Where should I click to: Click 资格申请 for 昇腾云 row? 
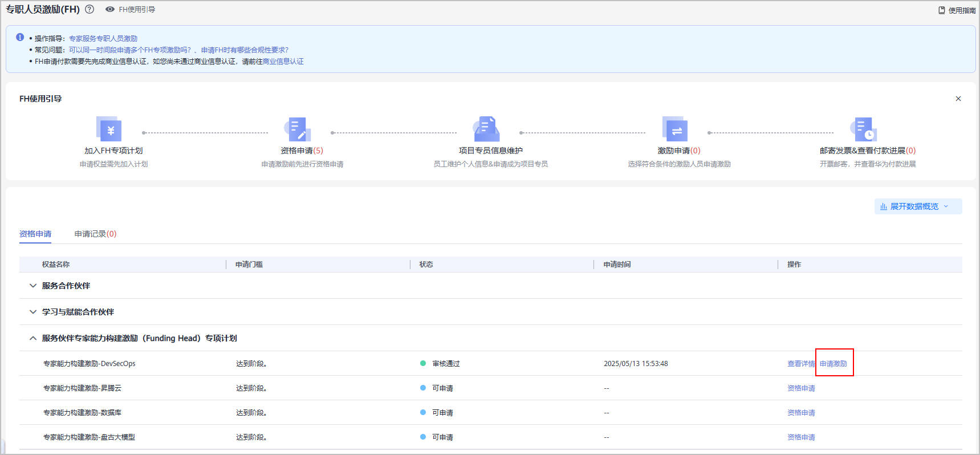(x=801, y=388)
